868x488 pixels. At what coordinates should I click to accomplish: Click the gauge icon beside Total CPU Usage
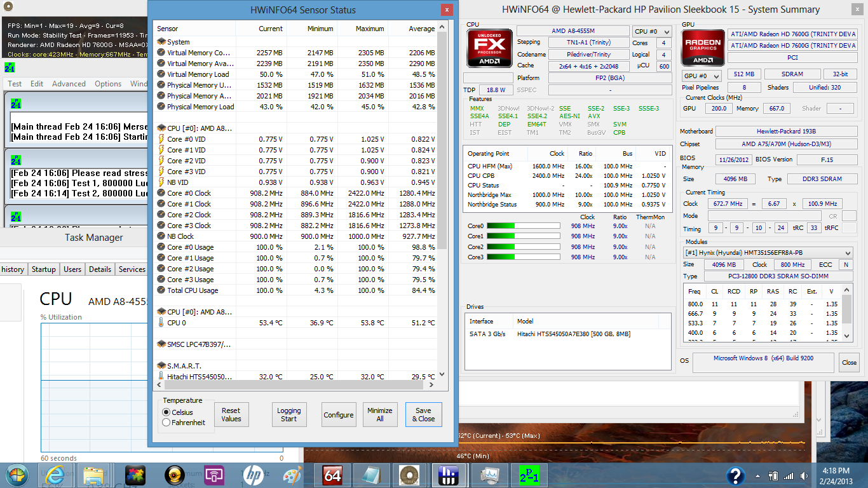click(x=161, y=290)
